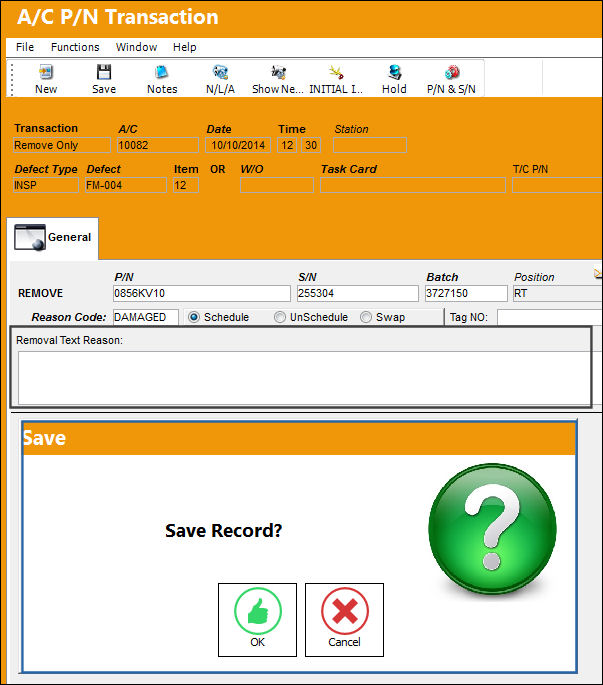Switch to the General tab
The width and height of the screenshot is (603, 685).
click(x=52, y=238)
